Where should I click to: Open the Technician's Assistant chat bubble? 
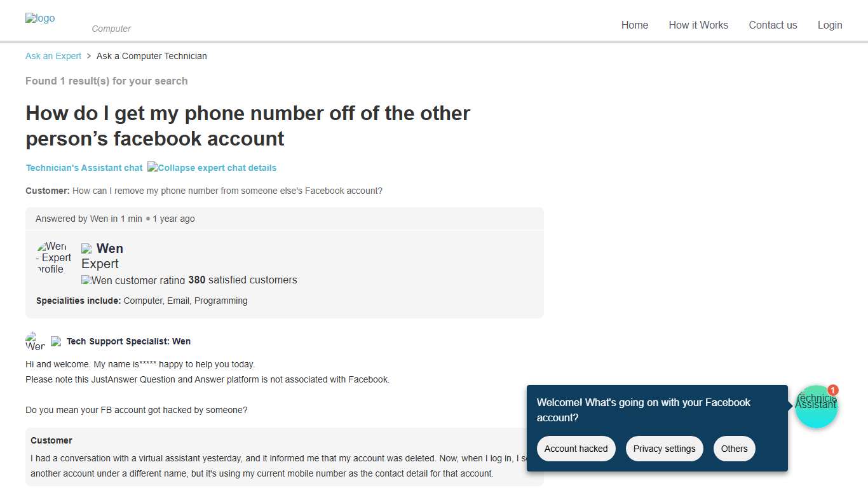click(816, 407)
